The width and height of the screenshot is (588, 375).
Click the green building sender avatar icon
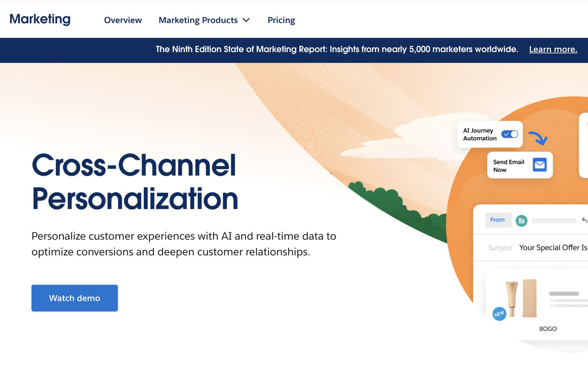[521, 220]
